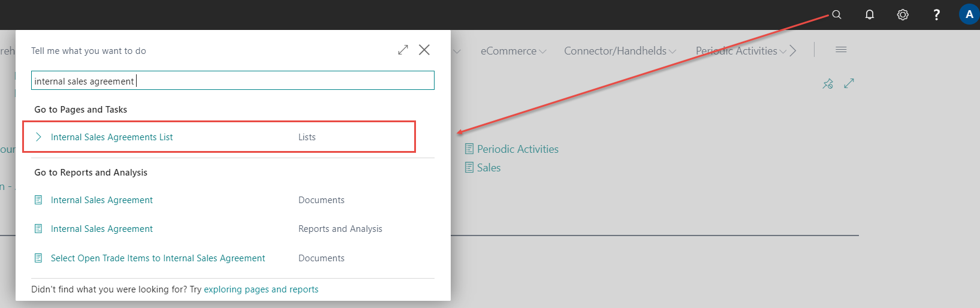
Task: Close the Tell Me search dialog
Action: 424,50
